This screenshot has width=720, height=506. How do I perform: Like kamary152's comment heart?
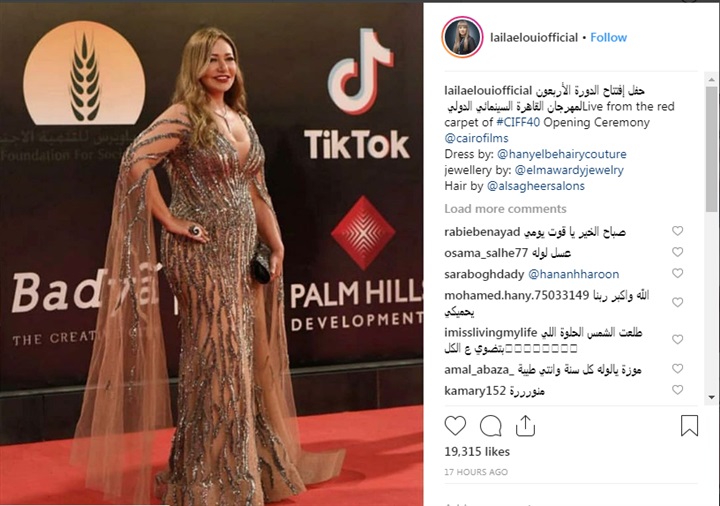[x=677, y=389]
